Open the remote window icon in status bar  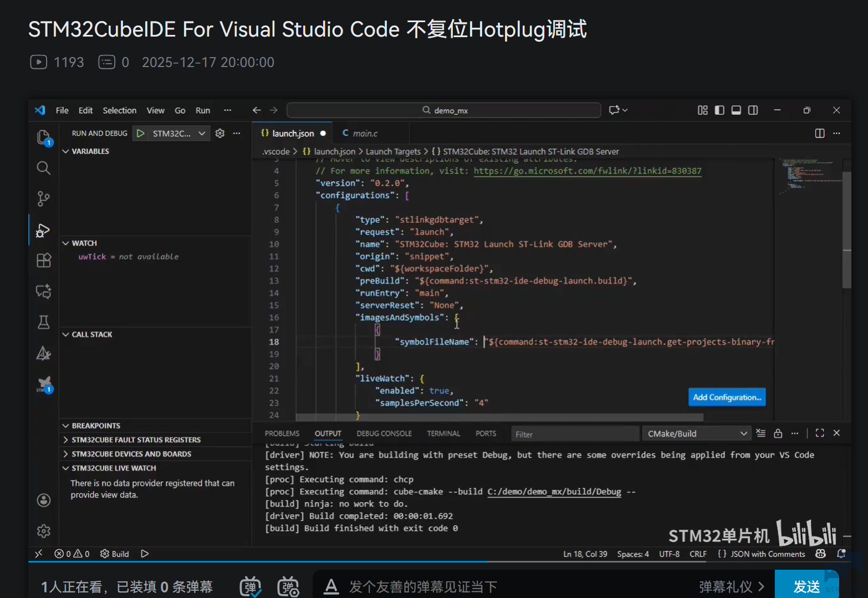[x=38, y=554]
